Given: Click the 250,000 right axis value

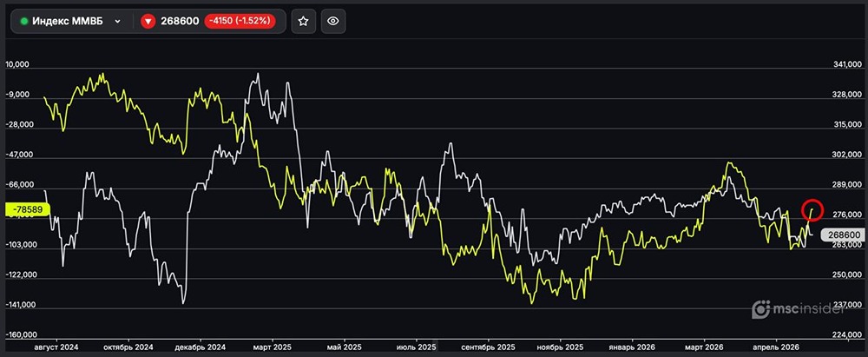Looking at the screenshot, I should point(847,275).
